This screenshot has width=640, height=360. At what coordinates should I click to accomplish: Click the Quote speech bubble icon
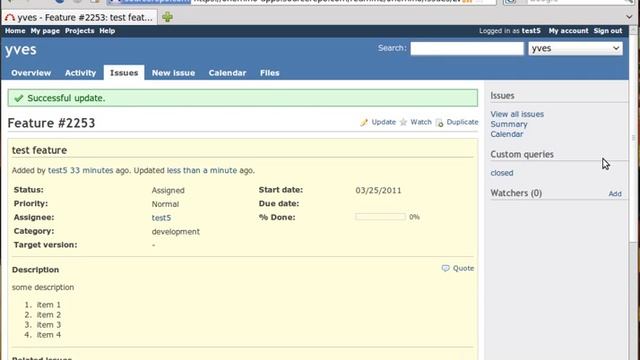445,268
